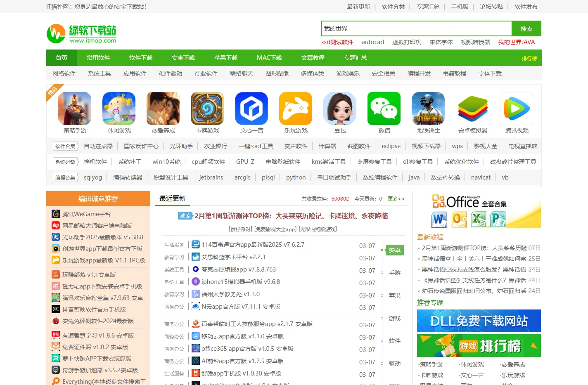Select the 安卓下载 navigation tab
Image resolution: width=588 pixels, height=385 pixels.
pos(183,58)
